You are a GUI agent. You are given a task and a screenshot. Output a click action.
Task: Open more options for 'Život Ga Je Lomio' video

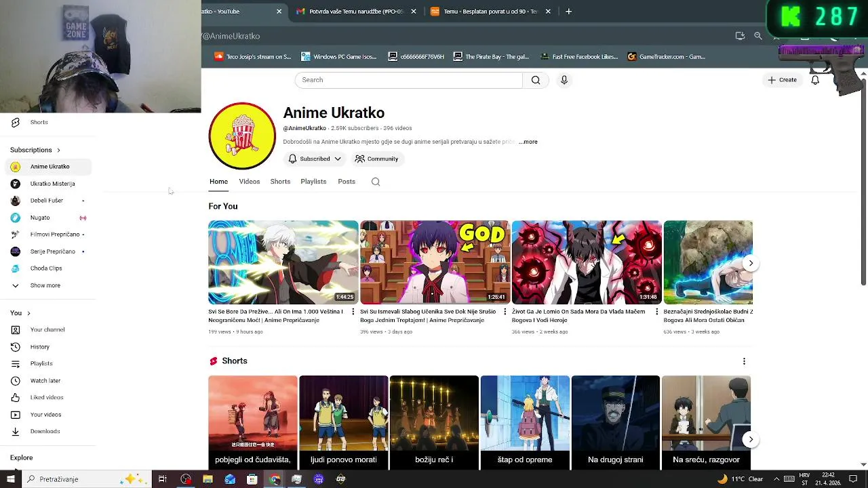656,312
